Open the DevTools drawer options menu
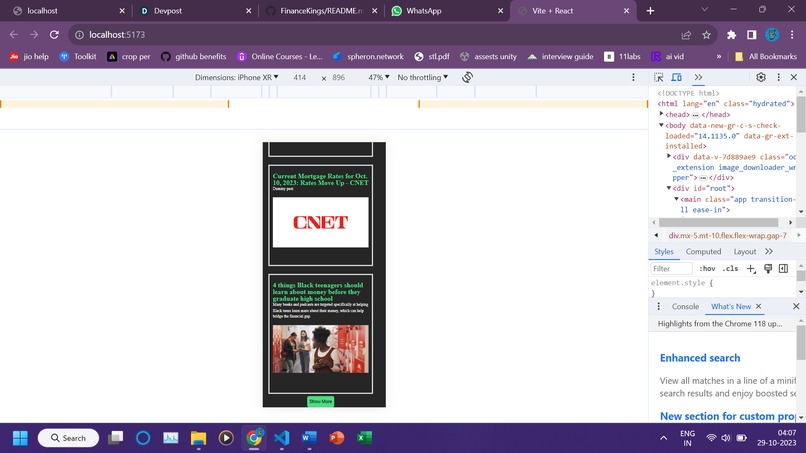 pyautogui.click(x=658, y=306)
